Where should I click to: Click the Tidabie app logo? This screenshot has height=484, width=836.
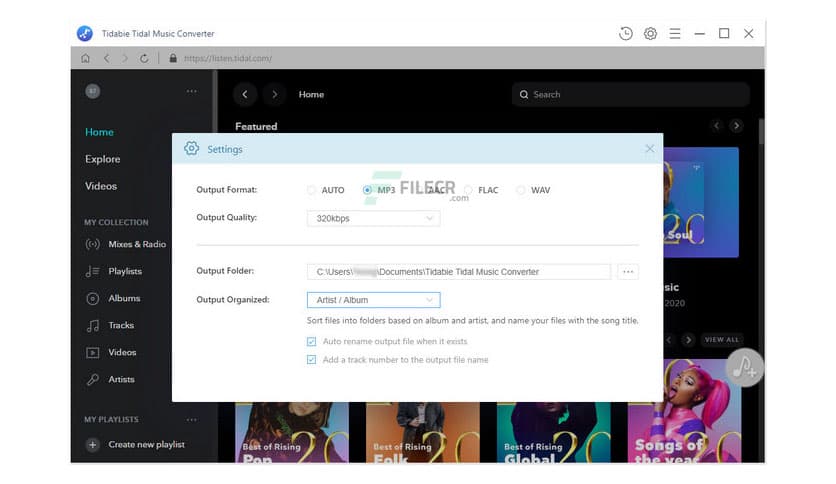pos(85,34)
